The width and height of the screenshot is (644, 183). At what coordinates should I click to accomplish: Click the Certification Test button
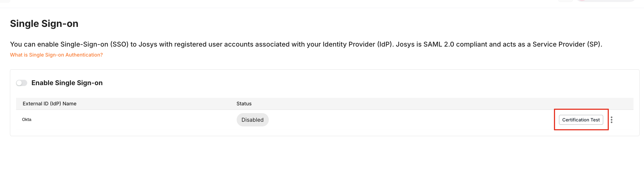click(581, 120)
